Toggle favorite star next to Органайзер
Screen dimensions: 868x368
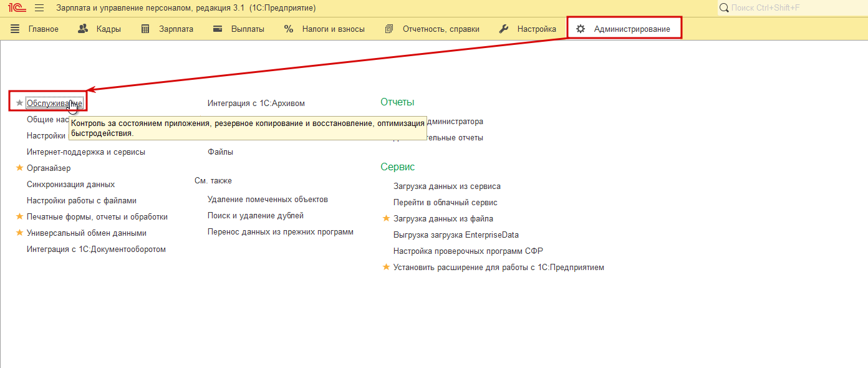click(19, 168)
